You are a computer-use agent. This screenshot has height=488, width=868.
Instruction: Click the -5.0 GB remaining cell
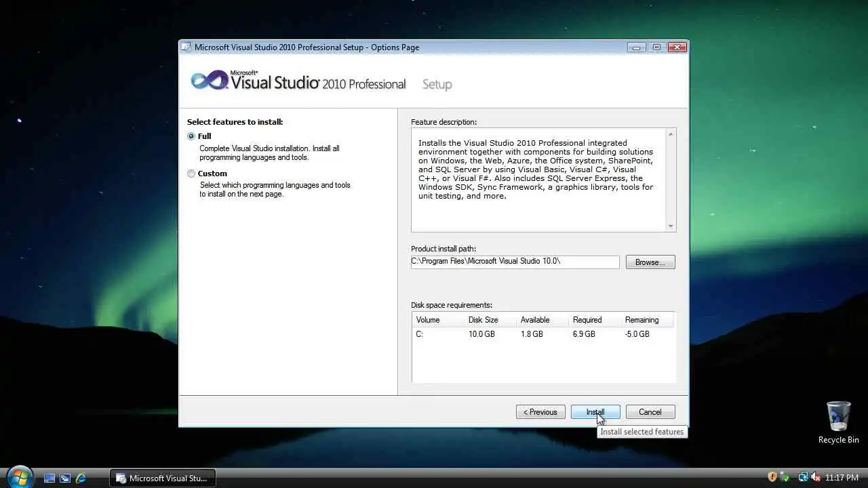(x=637, y=334)
